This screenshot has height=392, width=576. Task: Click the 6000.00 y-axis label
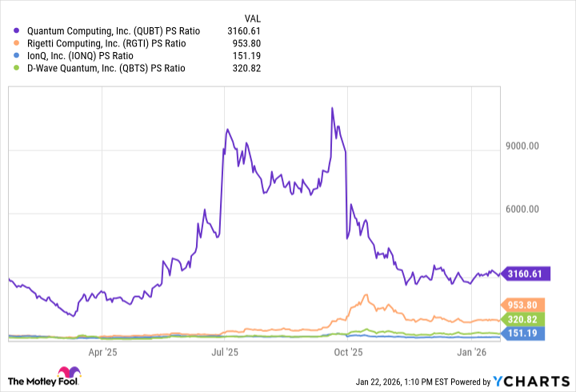coord(522,209)
